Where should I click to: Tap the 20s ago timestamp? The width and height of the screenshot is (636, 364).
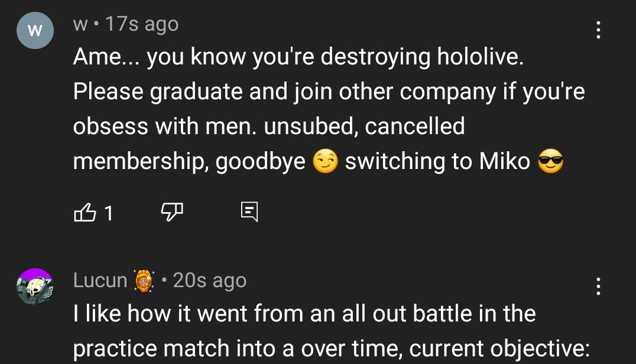click(x=210, y=280)
